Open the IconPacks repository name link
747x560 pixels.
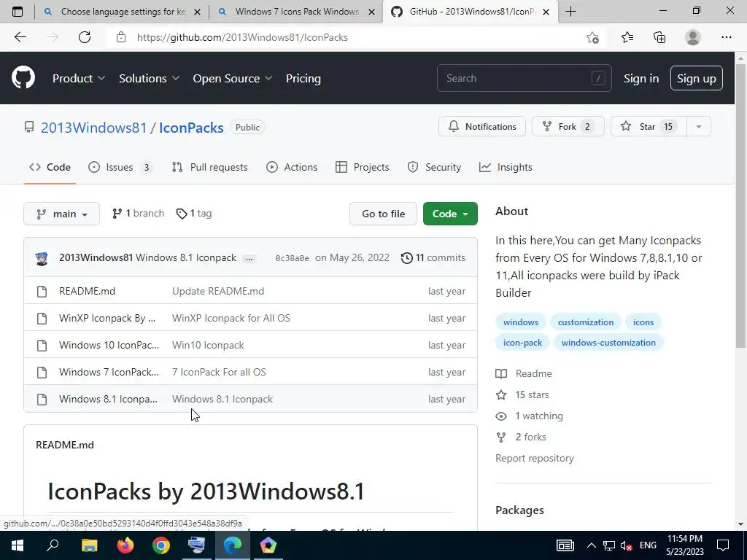(191, 128)
